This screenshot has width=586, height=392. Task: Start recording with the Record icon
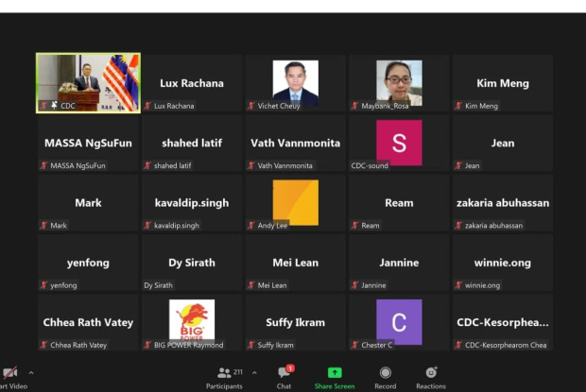click(x=386, y=372)
